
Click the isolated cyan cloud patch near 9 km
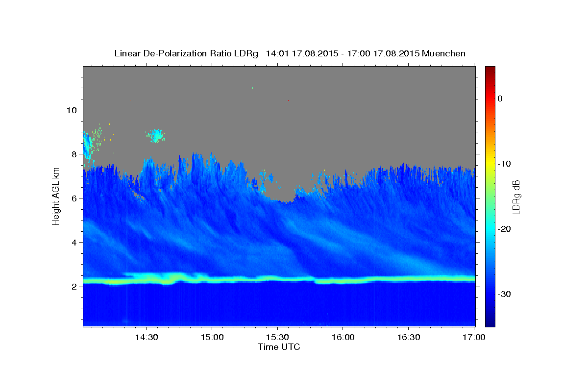pyautogui.click(x=156, y=135)
